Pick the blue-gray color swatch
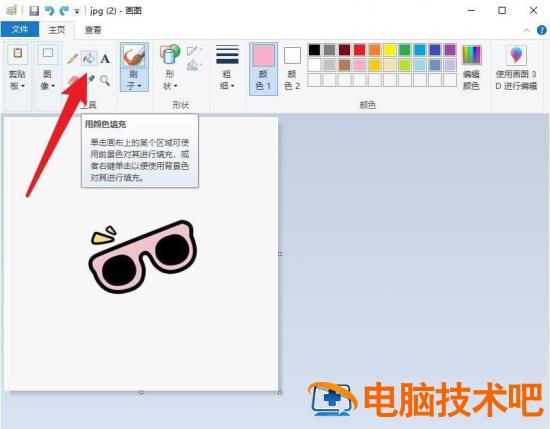 pyautogui.click(x=435, y=65)
